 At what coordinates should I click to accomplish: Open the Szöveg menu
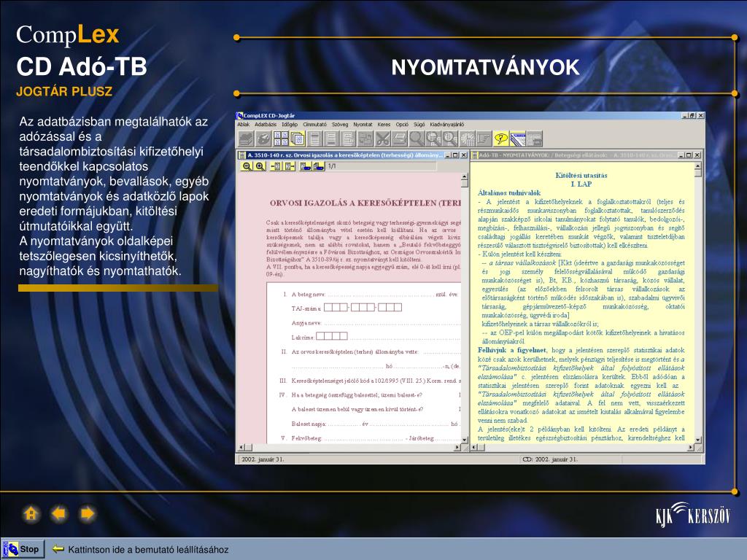tap(340, 125)
